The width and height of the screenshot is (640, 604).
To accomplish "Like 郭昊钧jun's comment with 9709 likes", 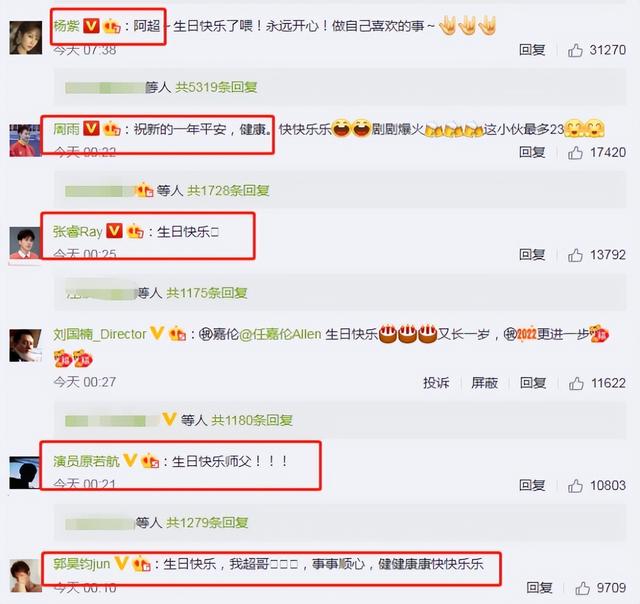I will point(582,588).
